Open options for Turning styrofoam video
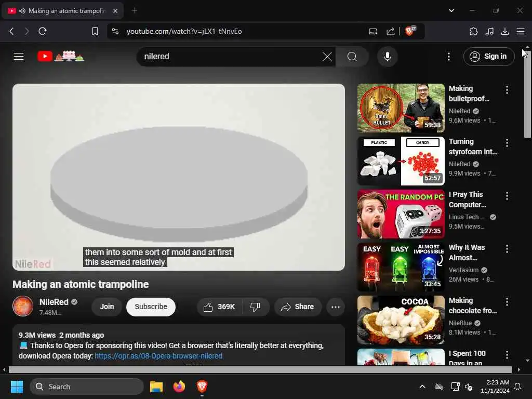The width and height of the screenshot is (532, 399). point(507,143)
